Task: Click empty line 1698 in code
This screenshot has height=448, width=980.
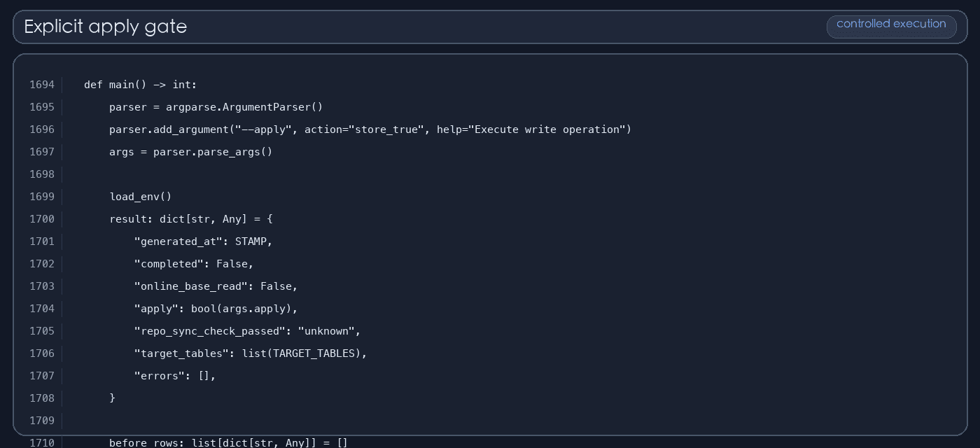Action: point(490,174)
